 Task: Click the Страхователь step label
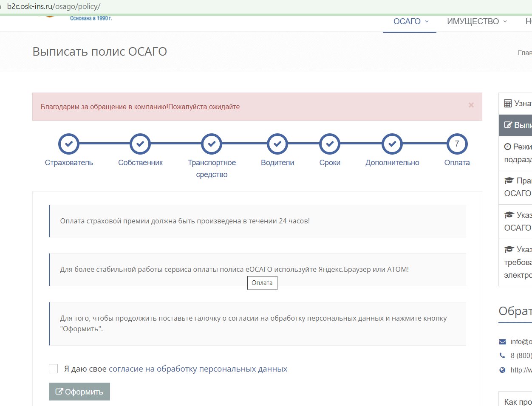tap(69, 163)
